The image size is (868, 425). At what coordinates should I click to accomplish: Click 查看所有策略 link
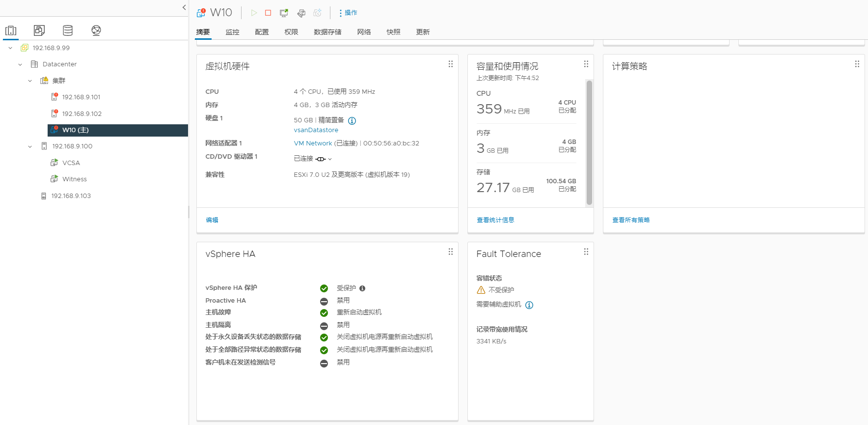click(631, 220)
